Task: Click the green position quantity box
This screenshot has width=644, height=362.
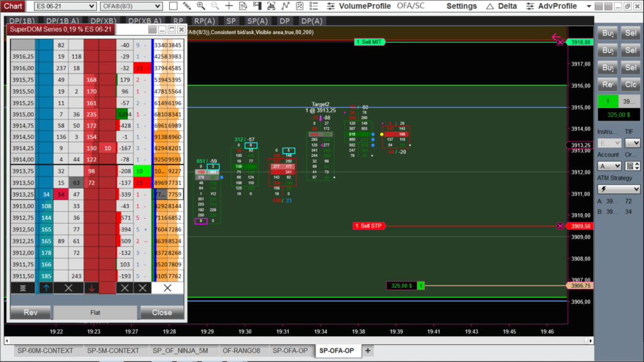Action: [x=608, y=101]
